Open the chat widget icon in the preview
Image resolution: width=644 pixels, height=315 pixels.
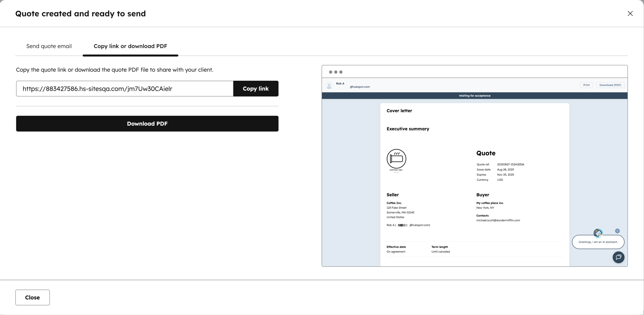point(618,257)
